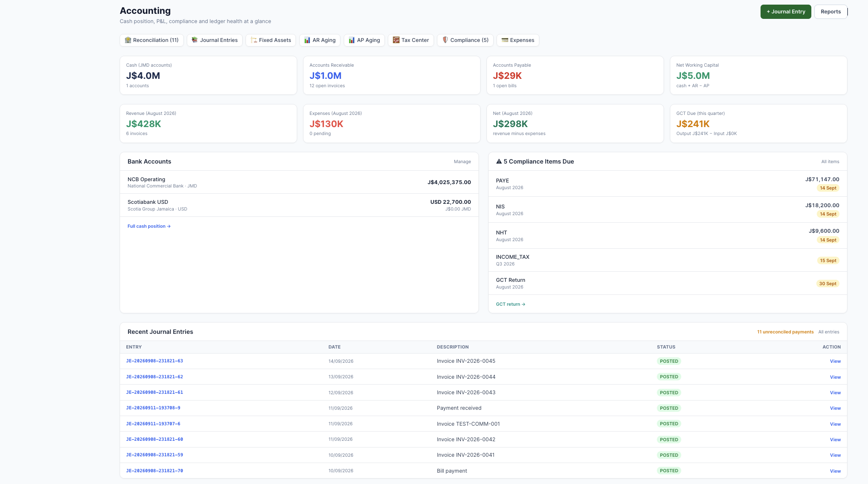The image size is (868, 484).
Task: Click the Net (August 2026) card
Action: [x=575, y=124]
